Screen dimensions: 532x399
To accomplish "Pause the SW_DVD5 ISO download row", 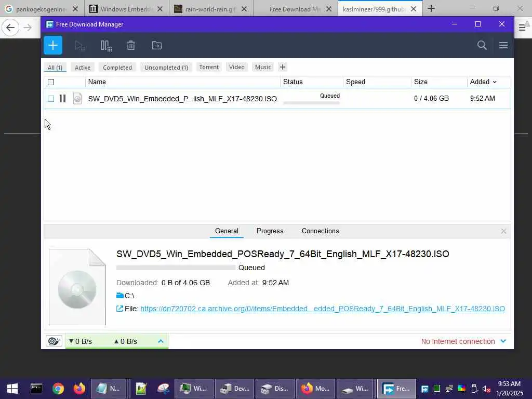I will (x=62, y=98).
